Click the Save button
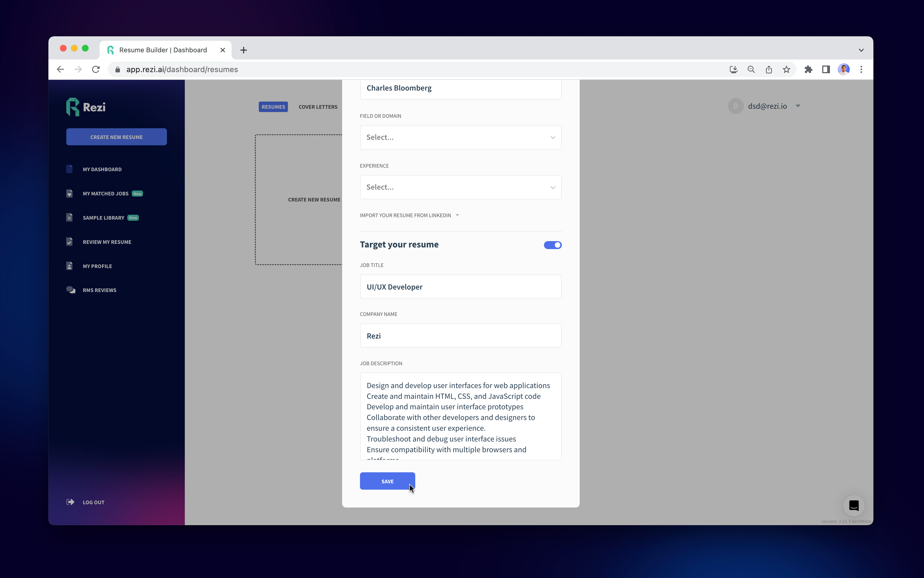 (387, 481)
